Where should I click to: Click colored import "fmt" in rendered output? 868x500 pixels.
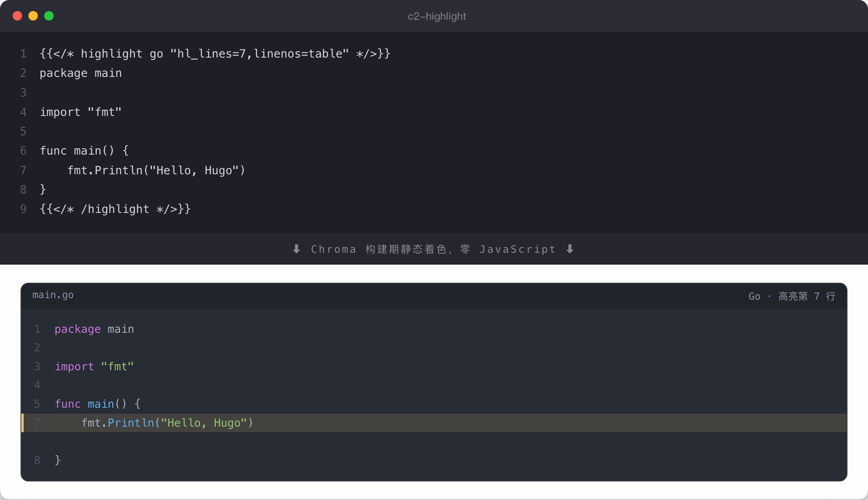(x=94, y=366)
